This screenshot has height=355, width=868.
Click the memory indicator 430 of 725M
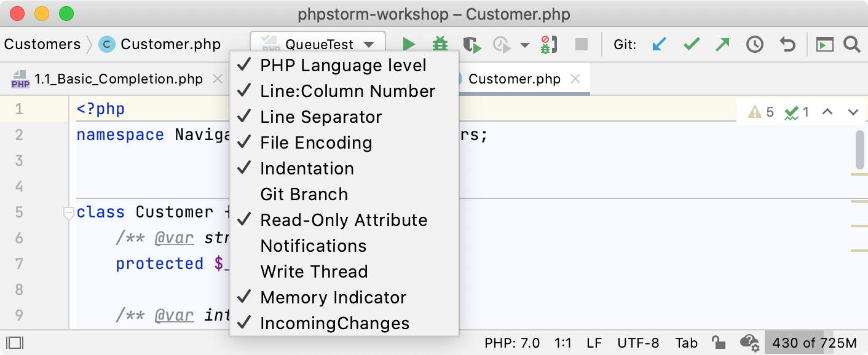(x=814, y=343)
